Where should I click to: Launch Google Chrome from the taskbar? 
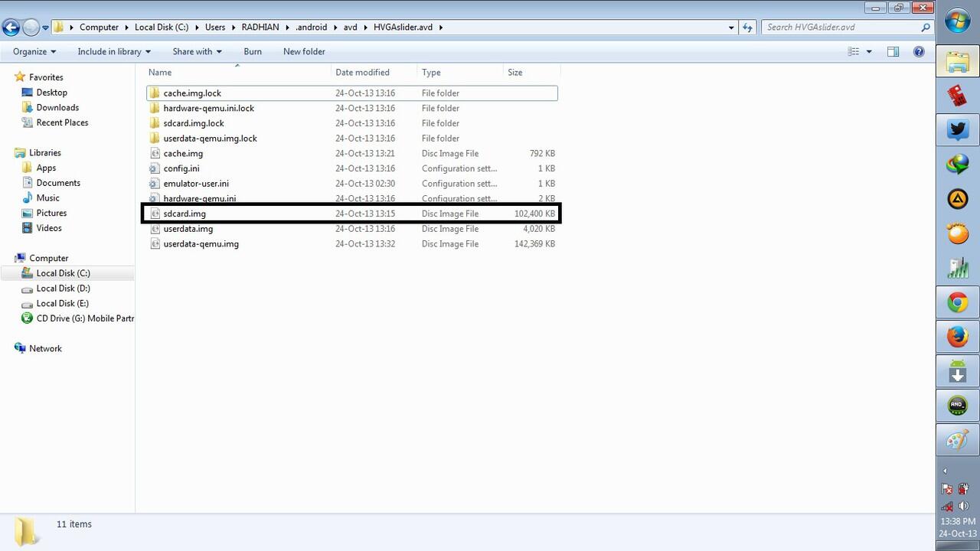pos(956,302)
